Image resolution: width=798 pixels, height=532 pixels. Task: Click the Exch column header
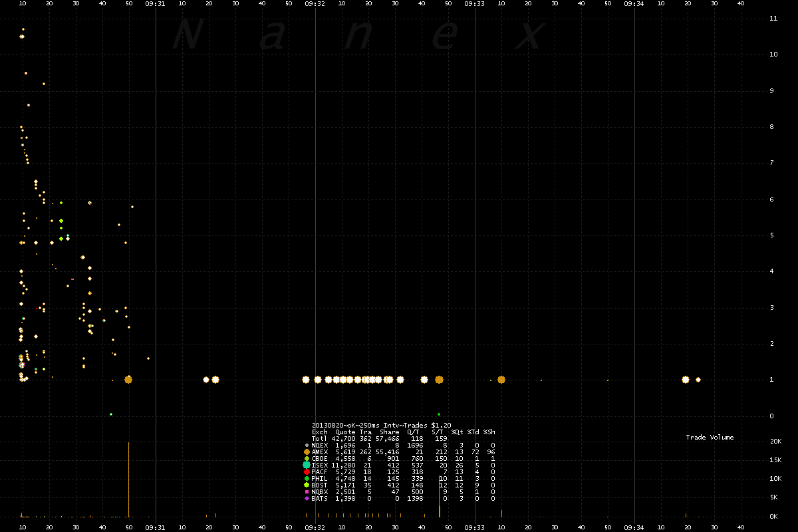pos(320,432)
